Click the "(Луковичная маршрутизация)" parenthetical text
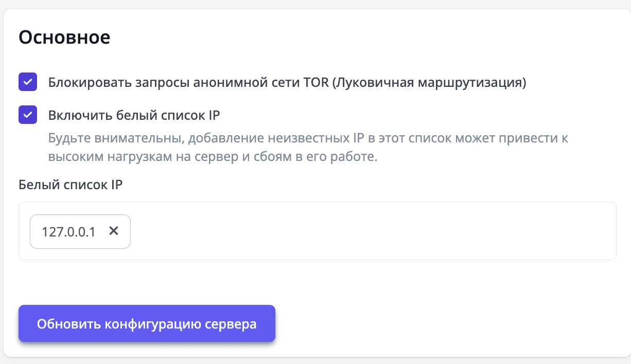631x364 pixels. [x=429, y=83]
